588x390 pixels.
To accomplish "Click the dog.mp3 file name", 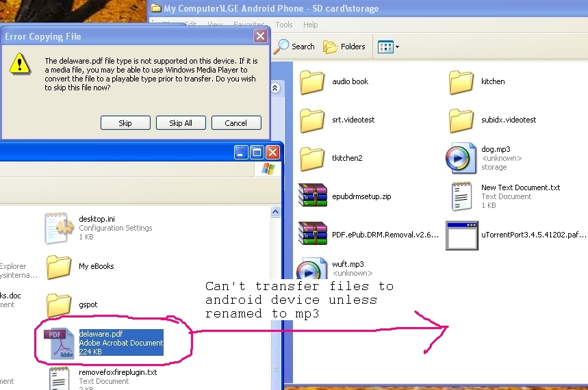I will (x=496, y=149).
